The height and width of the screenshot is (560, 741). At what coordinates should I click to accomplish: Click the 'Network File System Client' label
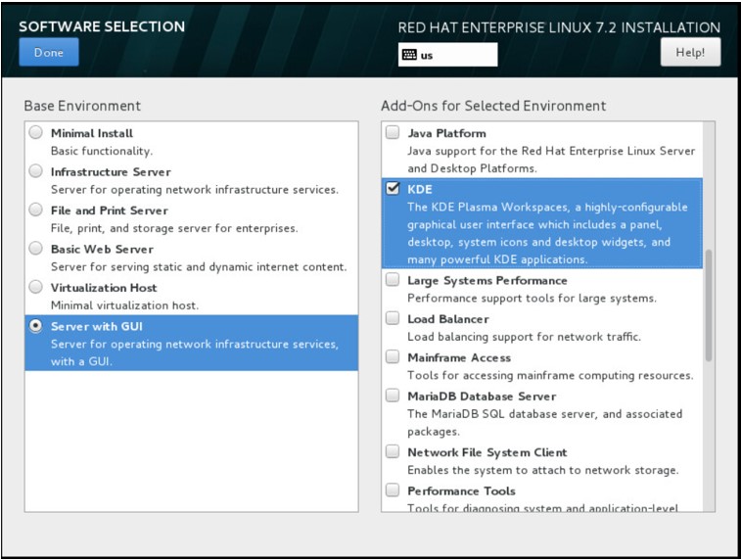click(x=487, y=452)
